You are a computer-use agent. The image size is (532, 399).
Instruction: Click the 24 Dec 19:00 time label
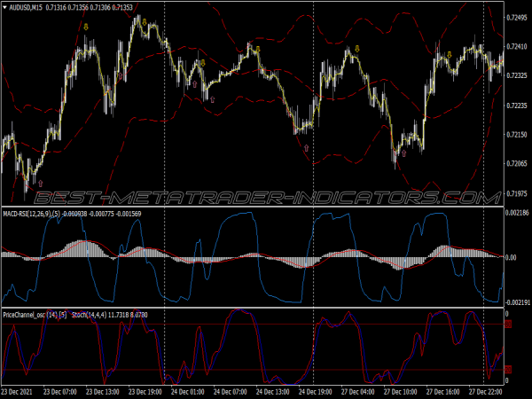coord(315,392)
